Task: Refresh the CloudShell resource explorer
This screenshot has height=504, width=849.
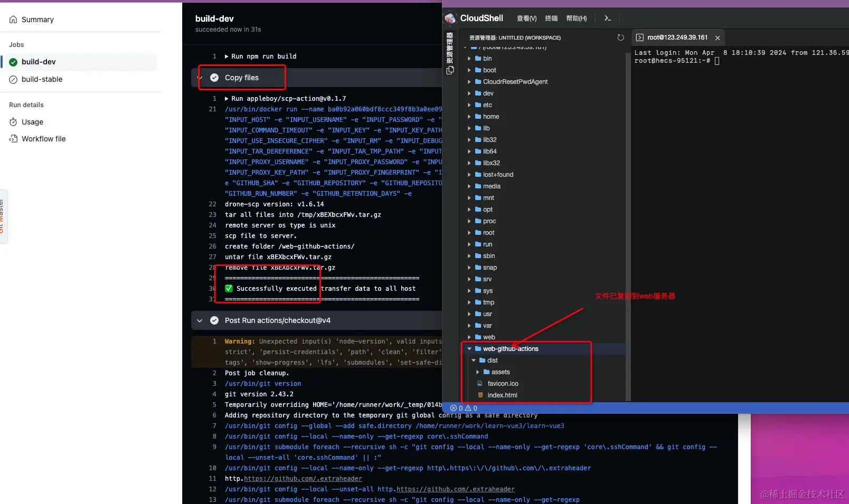Action: click(x=620, y=37)
